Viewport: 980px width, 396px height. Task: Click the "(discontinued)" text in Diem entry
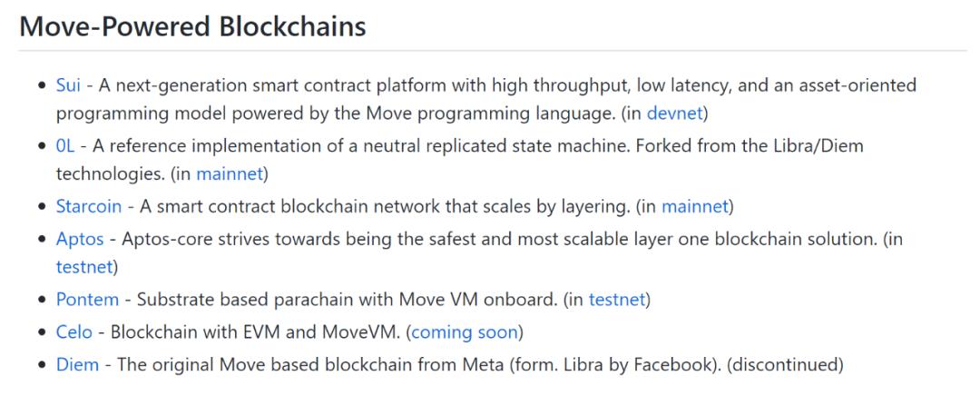pos(785,364)
